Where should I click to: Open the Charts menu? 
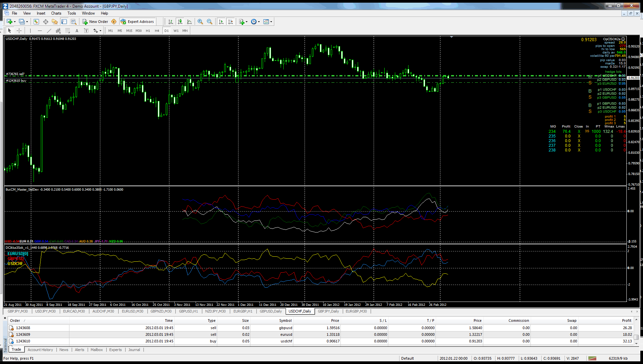click(56, 13)
